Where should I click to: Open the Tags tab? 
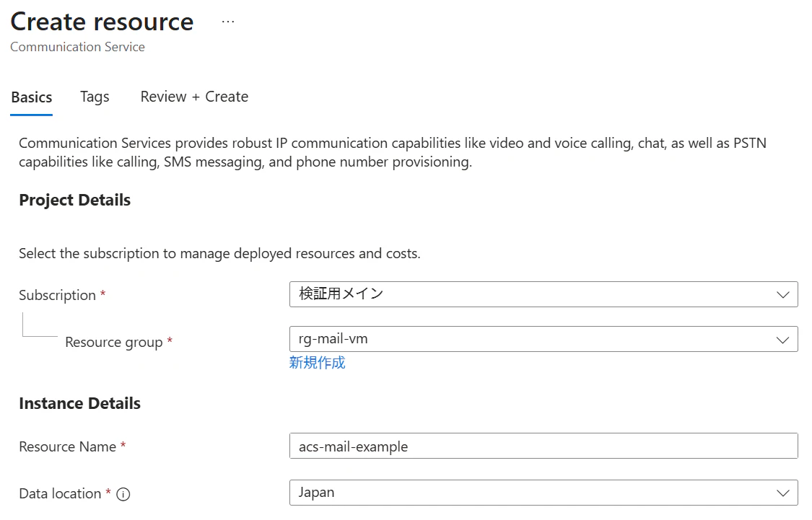tap(95, 97)
